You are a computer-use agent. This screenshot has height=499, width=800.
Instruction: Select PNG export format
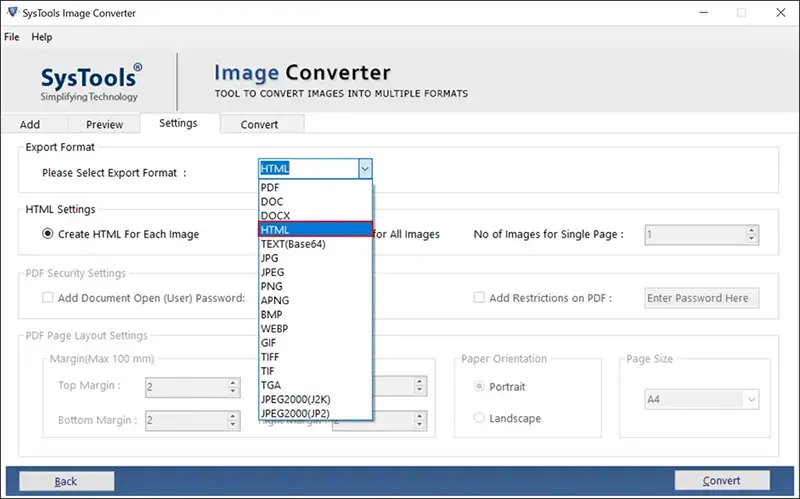click(x=315, y=286)
